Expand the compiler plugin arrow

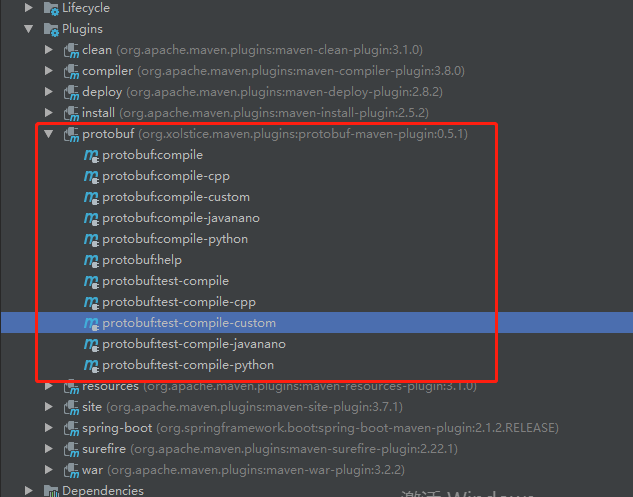(x=48, y=71)
